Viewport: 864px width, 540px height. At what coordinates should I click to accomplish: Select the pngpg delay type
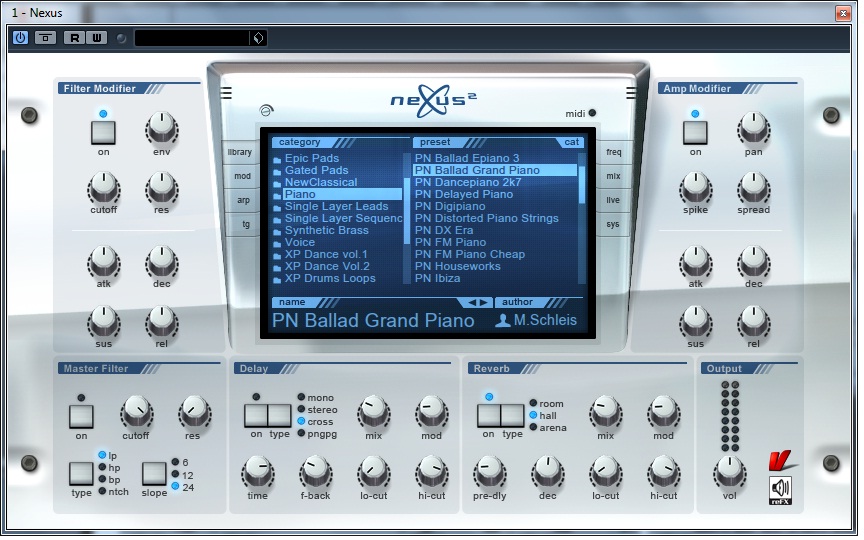pyautogui.click(x=301, y=434)
